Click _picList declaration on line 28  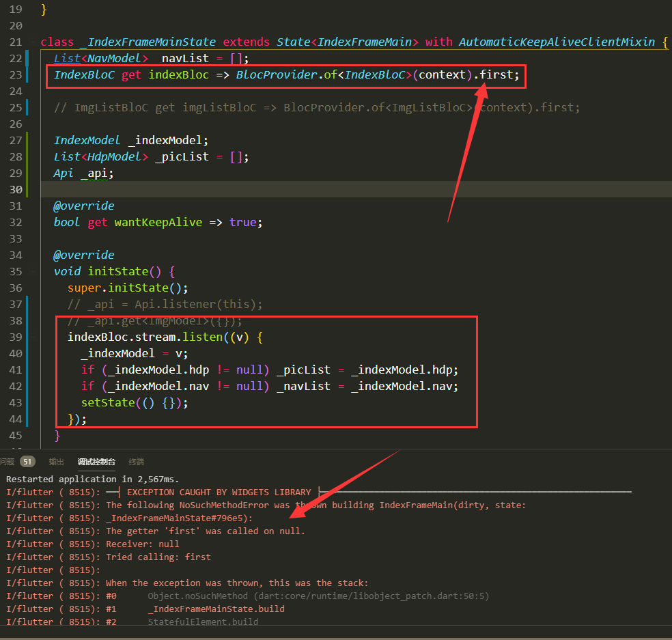pos(182,157)
